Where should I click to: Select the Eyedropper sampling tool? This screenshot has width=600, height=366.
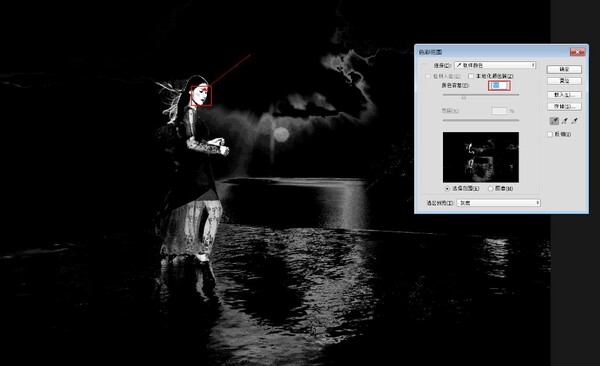tap(554, 121)
